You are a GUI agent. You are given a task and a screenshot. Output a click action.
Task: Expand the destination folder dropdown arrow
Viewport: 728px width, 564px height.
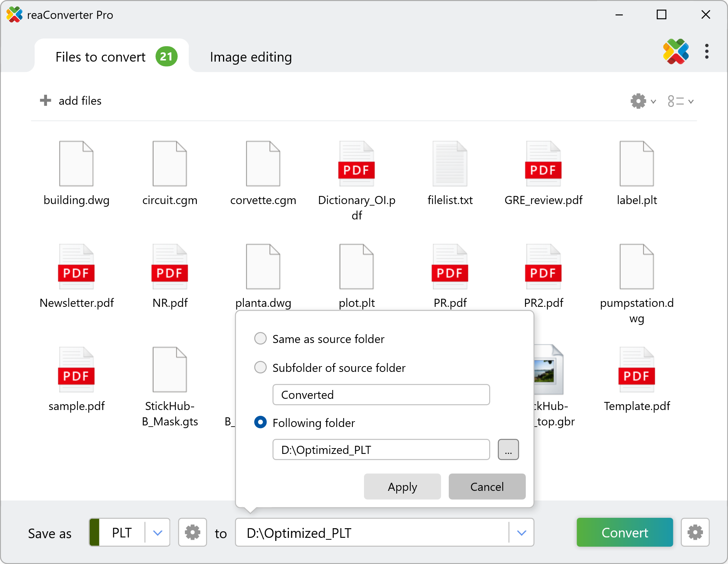[x=522, y=533]
